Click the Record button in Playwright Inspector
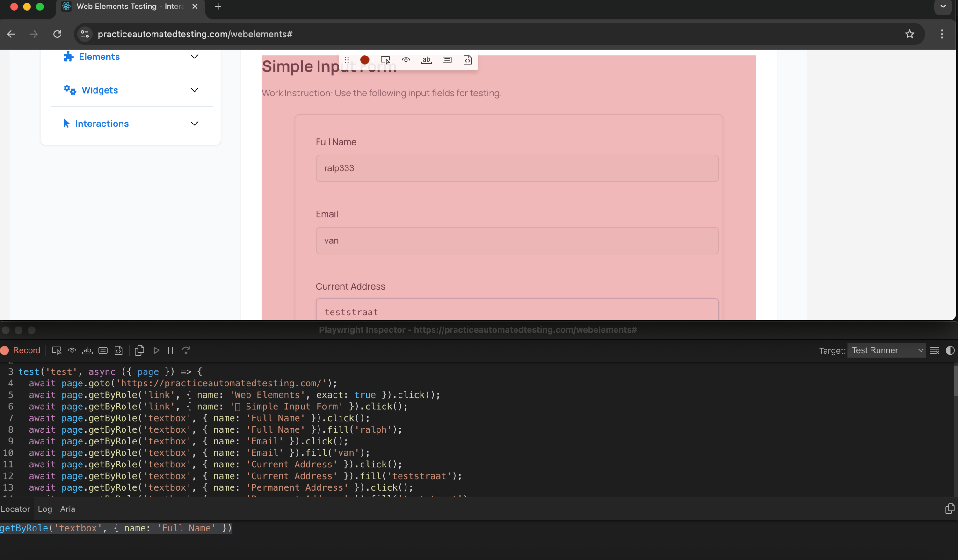Image resolution: width=958 pixels, height=560 pixels. tap(21, 350)
